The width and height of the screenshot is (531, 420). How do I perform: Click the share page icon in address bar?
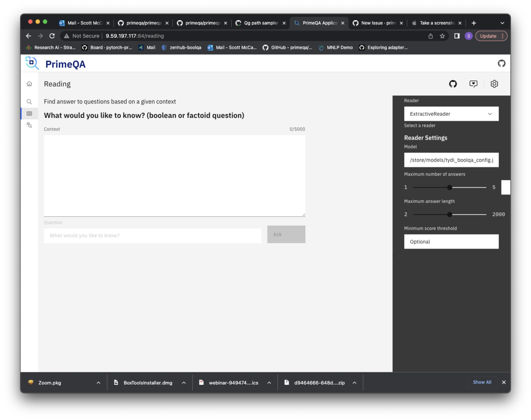click(x=430, y=36)
